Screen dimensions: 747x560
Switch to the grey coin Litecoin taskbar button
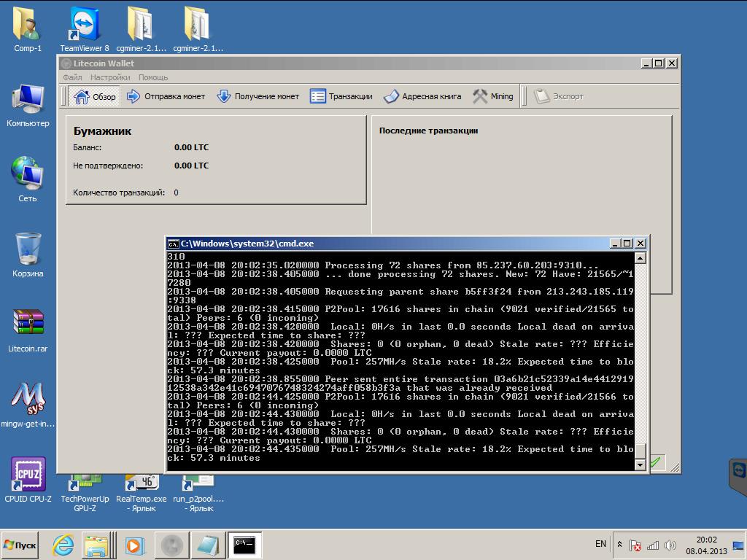172,545
